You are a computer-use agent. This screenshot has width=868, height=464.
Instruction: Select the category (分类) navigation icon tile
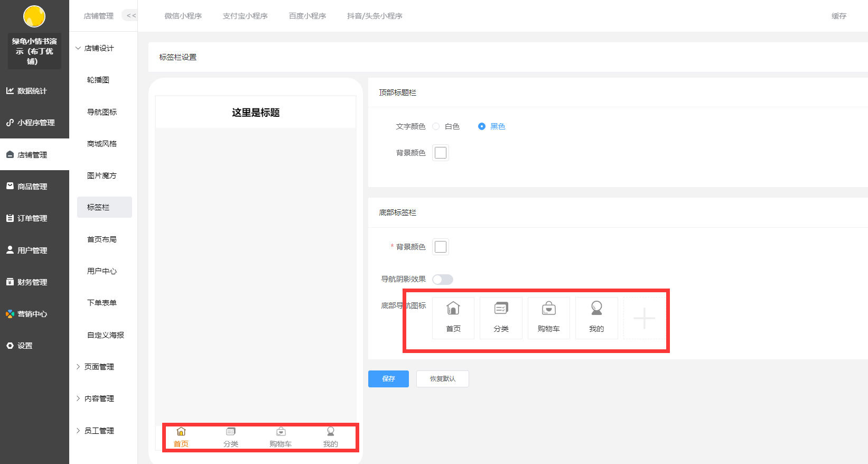501,317
